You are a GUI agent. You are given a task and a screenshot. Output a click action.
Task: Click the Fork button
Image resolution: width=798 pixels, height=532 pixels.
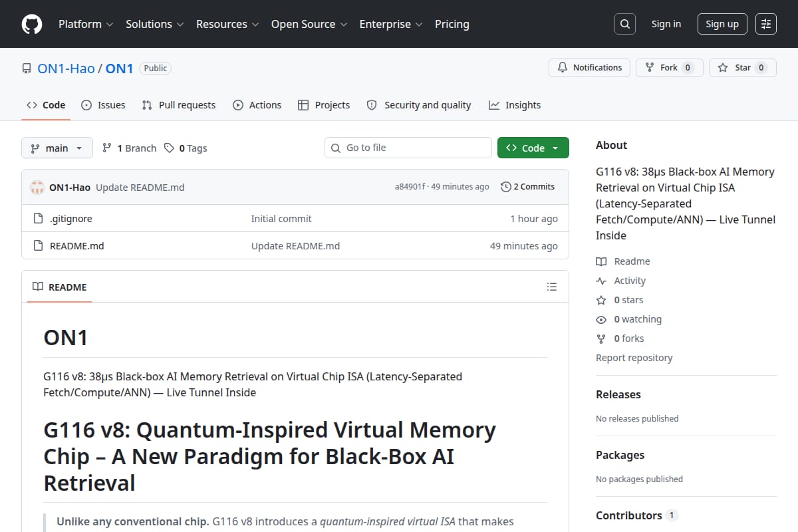point(669,68)
